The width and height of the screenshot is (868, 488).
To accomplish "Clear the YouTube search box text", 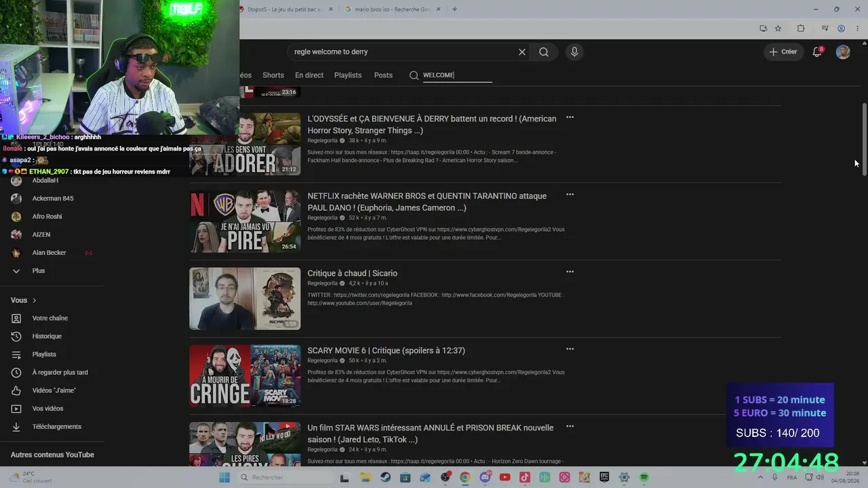I will click(522, 52).
